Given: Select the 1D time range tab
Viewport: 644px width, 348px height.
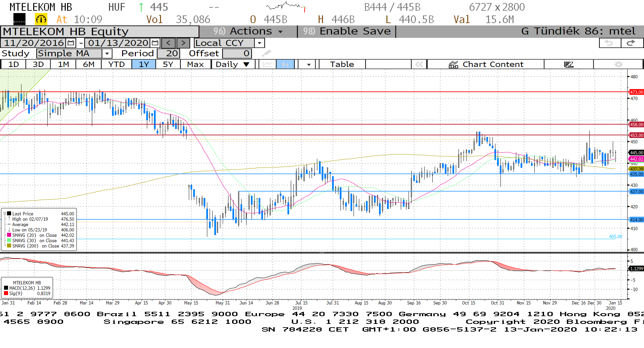Looking at the screenshot, I should pyautogui.click(x=13, y=64).
